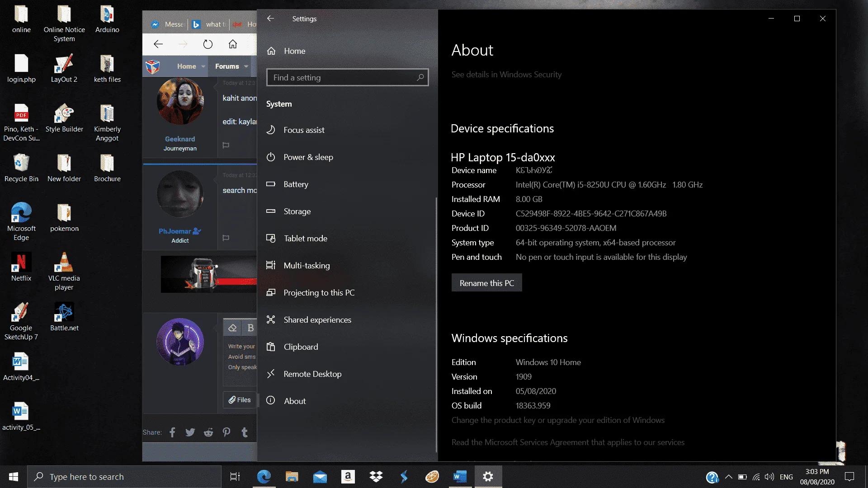Open Microsoft Edge from the taskbar

coord(264,477)
